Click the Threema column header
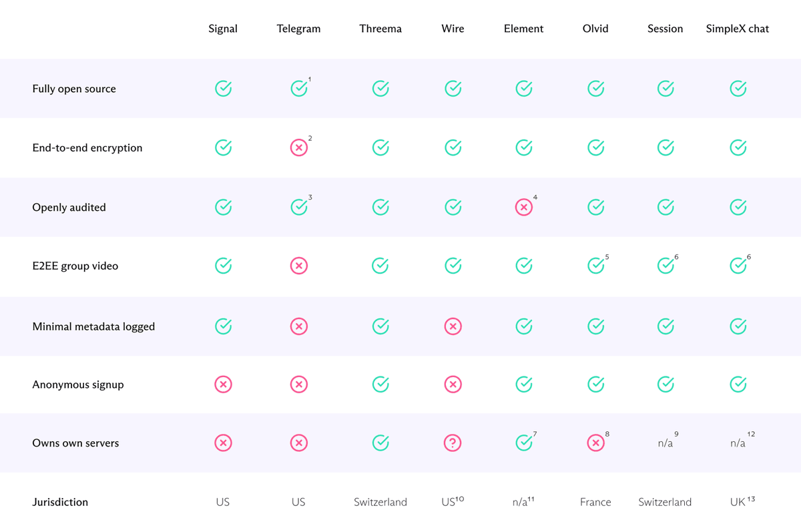 click(x=380, y=29)
